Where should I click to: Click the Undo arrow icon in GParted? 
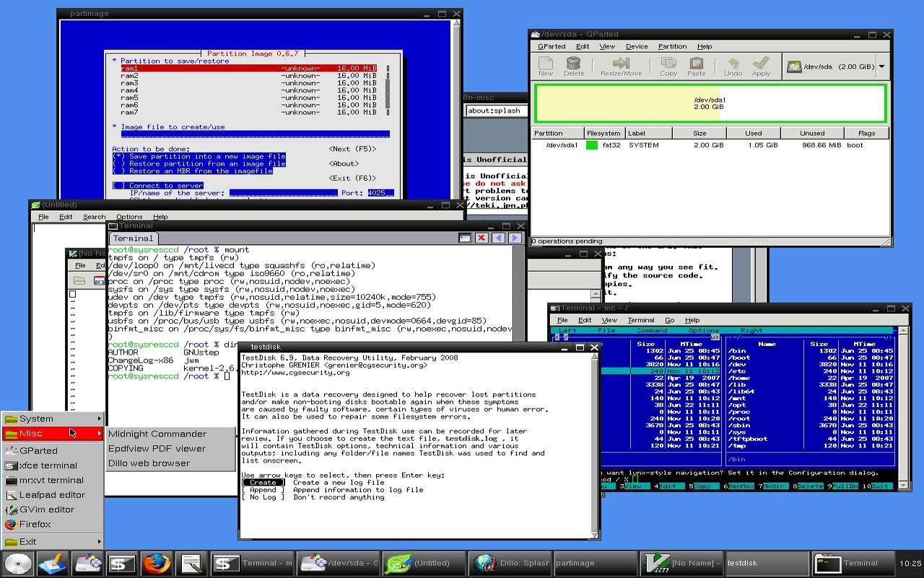733,66
